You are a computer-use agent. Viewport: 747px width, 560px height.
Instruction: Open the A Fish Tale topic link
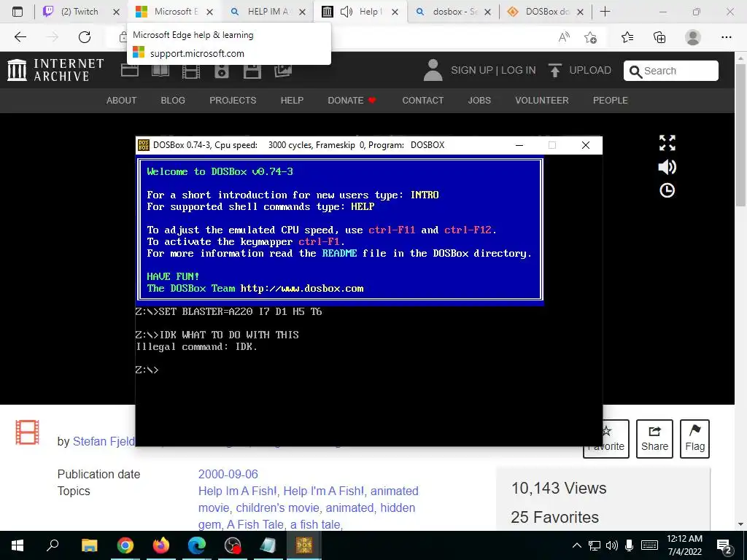tap(255, 524)
